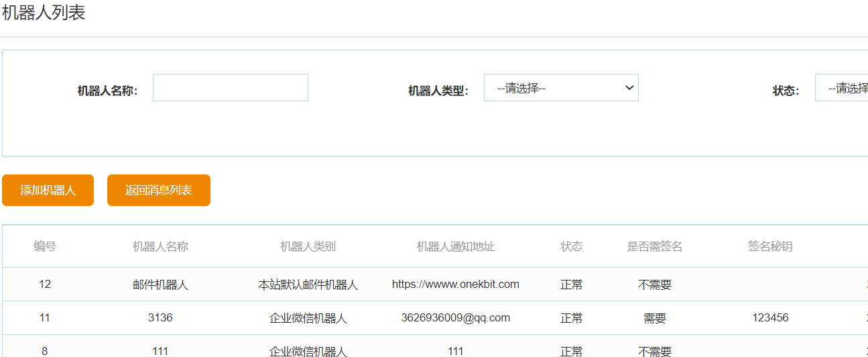Image resolution: width=868 pixels, height=357 pixels.
Task: Click the 编号 column header
Action: (x=45, y=246)
